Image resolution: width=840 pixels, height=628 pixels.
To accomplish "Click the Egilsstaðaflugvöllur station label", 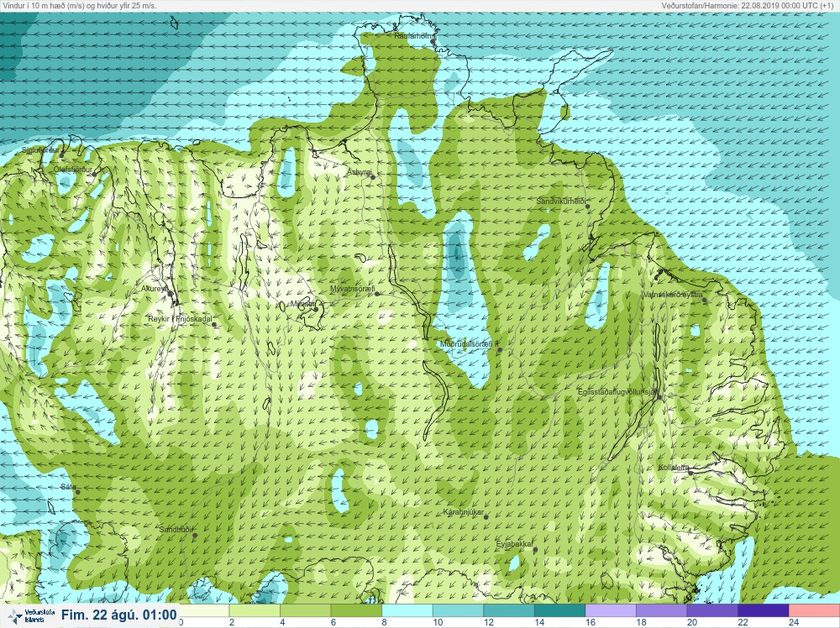I will 617,392.
